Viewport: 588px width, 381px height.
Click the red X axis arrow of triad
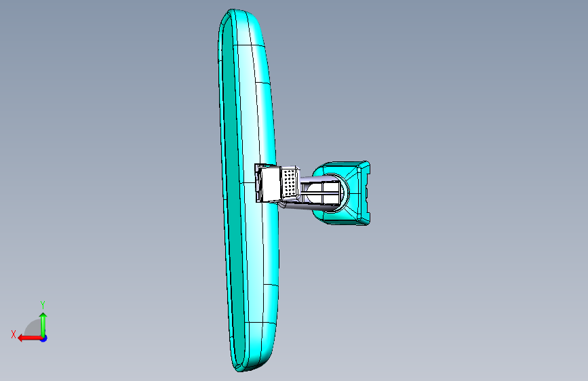click(x=30, y=338)
